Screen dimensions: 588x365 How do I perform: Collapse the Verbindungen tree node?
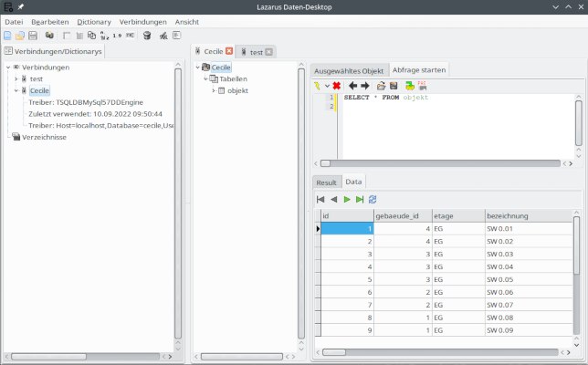click(x=8, y=68)
